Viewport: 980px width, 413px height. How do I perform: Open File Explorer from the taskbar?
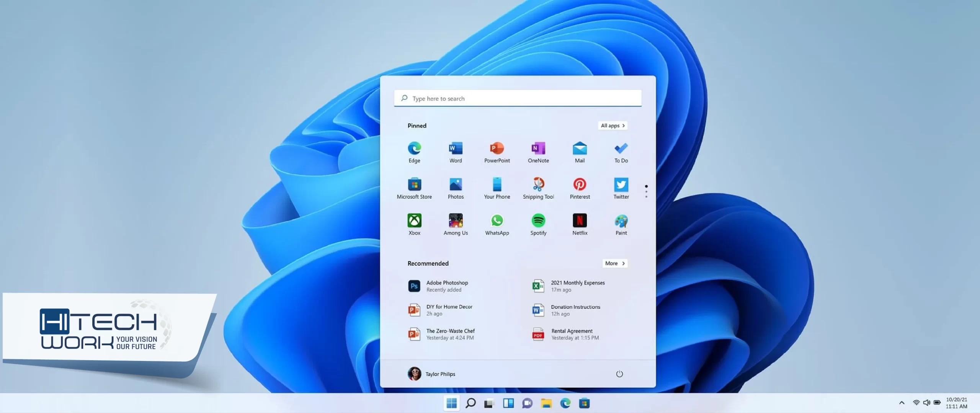click(x=546, y=403)
